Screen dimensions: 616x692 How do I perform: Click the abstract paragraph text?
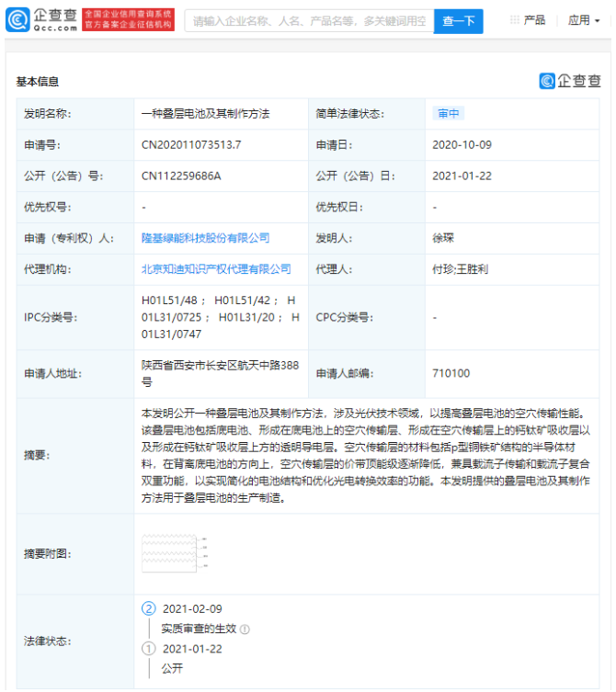point(366,456)
